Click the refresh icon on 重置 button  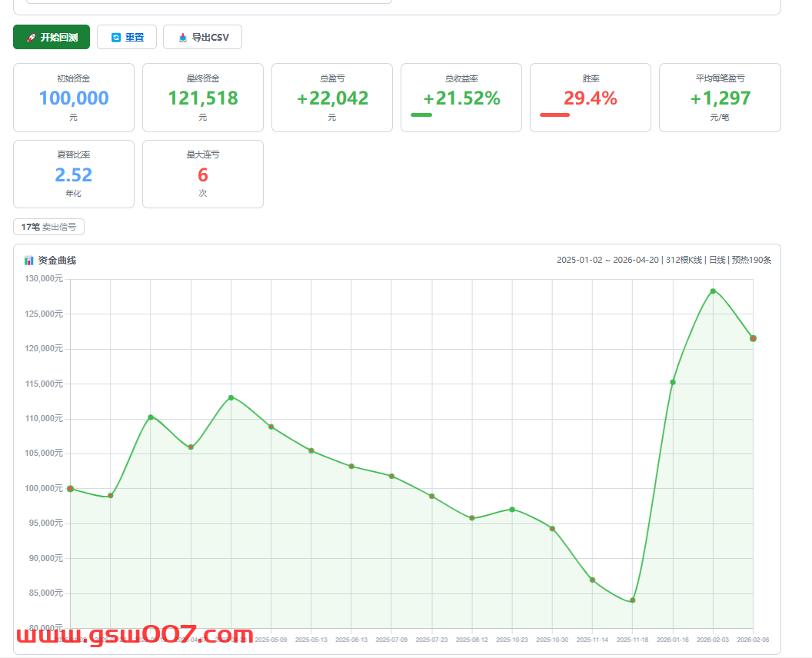116,37
